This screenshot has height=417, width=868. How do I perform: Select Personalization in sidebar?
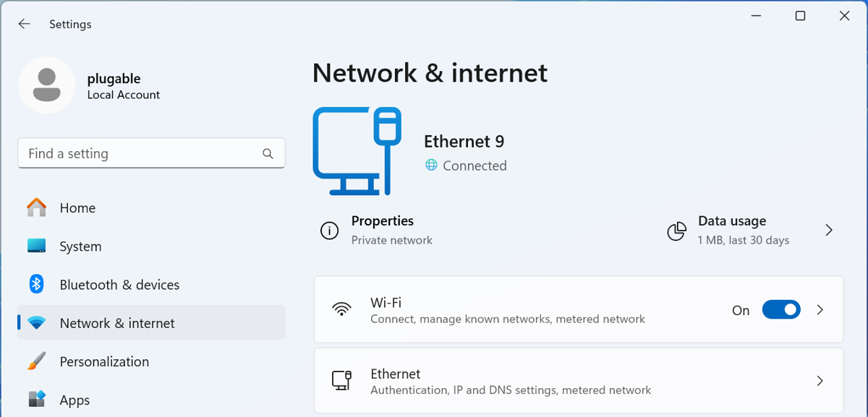(104, 361)
